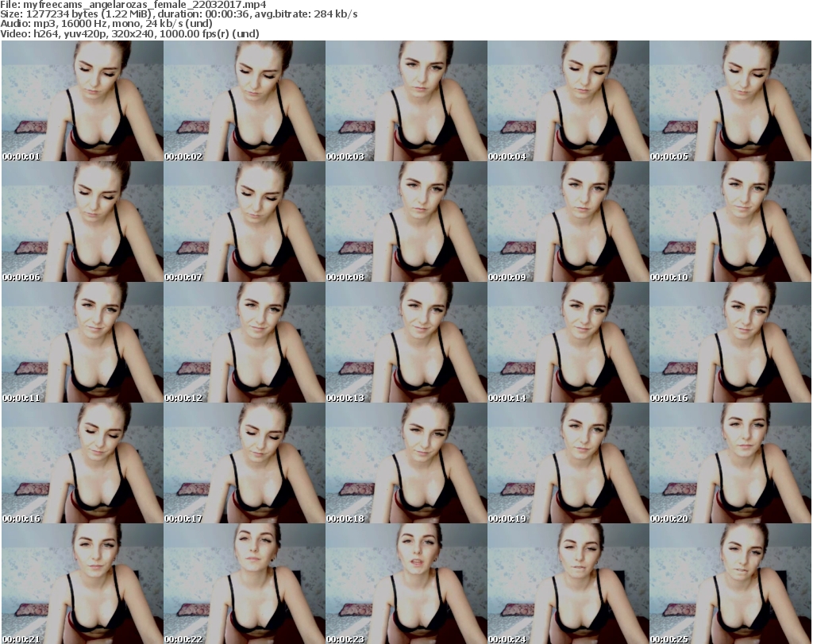
Task: Open the thumbnail stamped 00:00:19
Action: coord(568,463)
